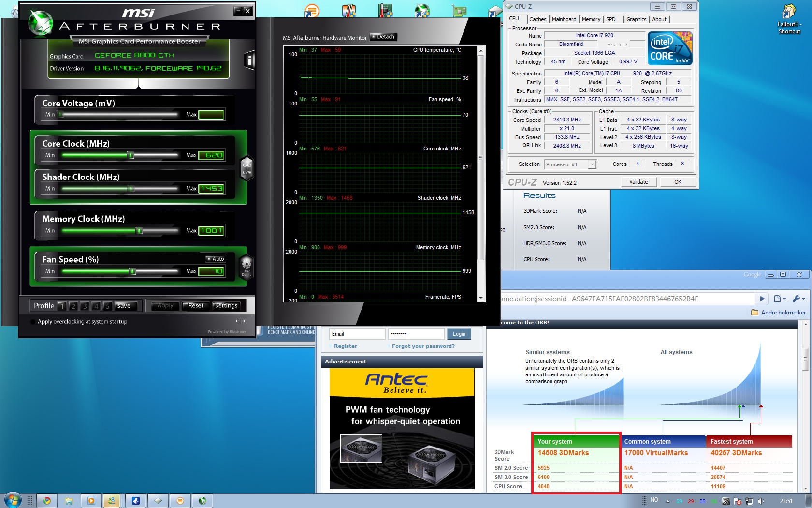Toggle the core and shader clock Link button
The height and width of the screenshot is (508, 812).
(247, 168)
